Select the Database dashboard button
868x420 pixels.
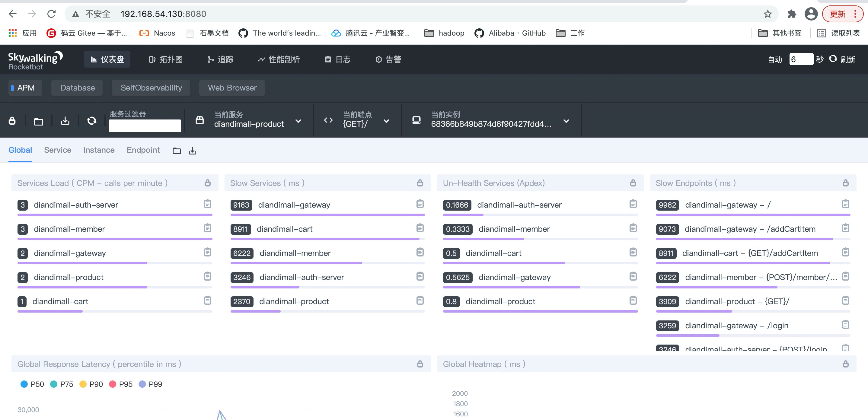tap(78, 87)
